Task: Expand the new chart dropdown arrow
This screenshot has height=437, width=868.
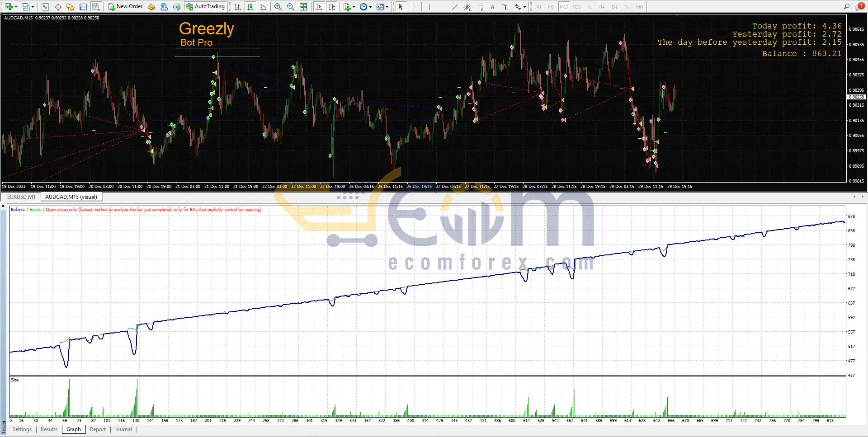Action: pos(16,7)
